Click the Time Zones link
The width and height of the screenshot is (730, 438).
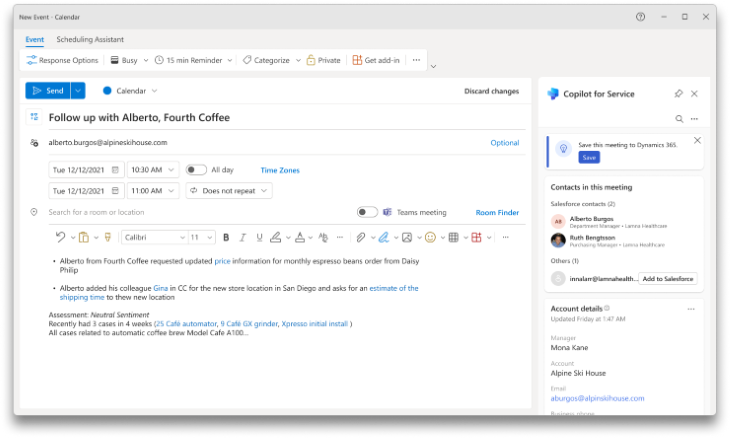(x=280, y=170)
